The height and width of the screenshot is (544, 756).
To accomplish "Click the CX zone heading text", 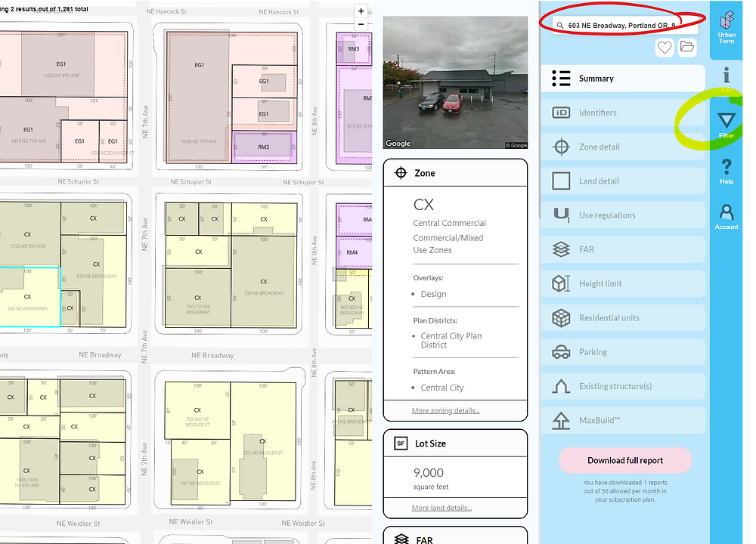I will pyautogui.click(x=423, y=204).
